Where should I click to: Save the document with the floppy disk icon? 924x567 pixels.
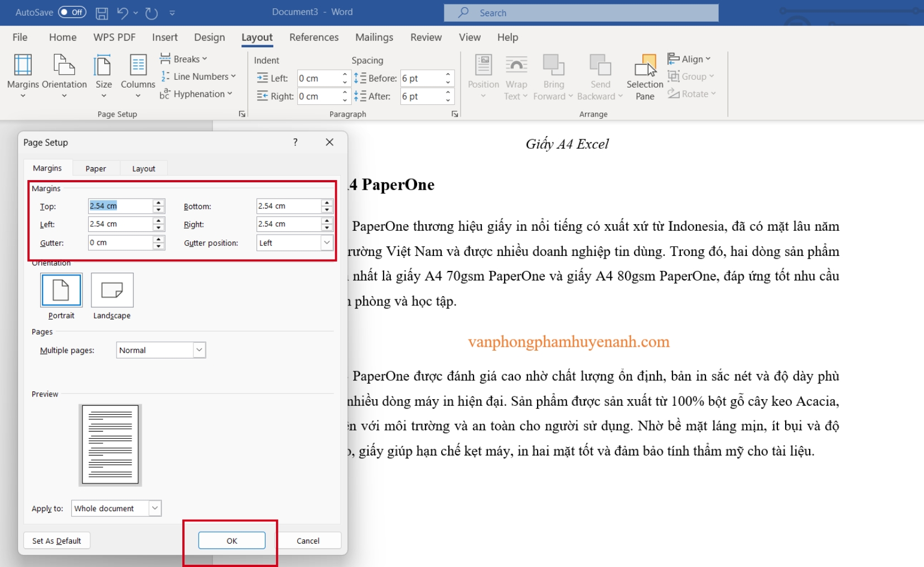(102, 13)
